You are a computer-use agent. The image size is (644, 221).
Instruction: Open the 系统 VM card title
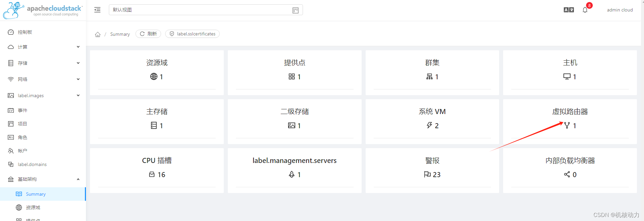(432, 112)
